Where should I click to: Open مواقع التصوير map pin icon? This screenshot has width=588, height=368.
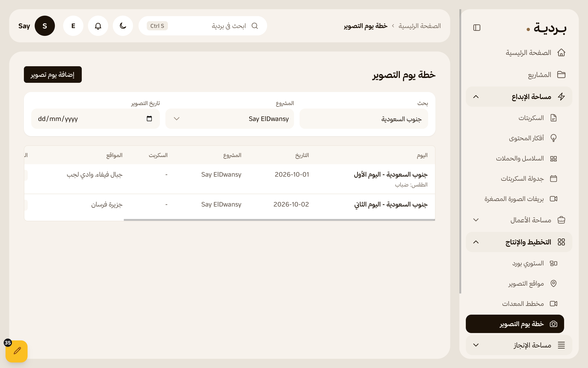click(554, 283)
